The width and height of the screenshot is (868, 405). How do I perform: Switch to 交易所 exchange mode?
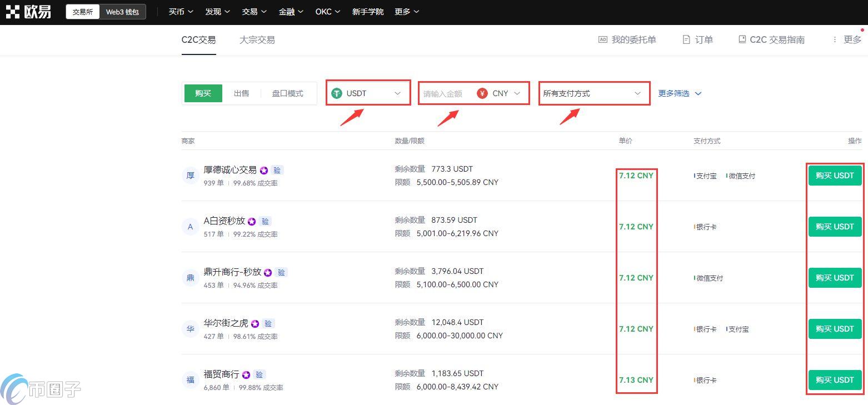click(x=83, y=12)
